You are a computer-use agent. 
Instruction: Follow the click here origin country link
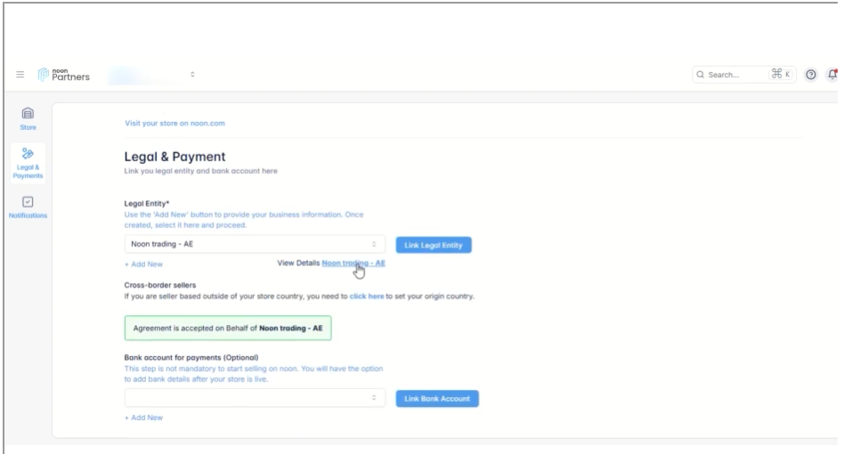(x=367, y=296)
